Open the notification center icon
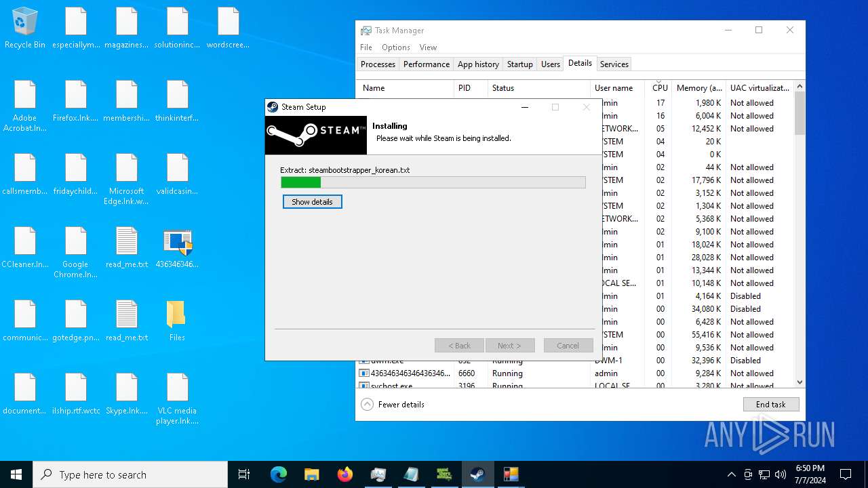This screenshot has width=868, height=488. point(846,474)
